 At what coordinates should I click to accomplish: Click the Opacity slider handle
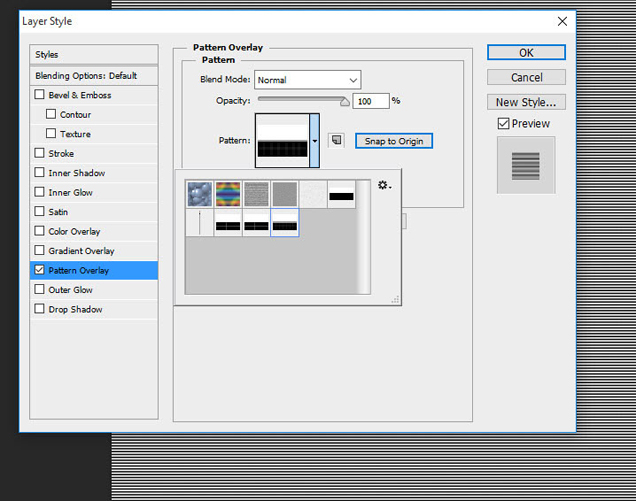click(x=346, y=101)
